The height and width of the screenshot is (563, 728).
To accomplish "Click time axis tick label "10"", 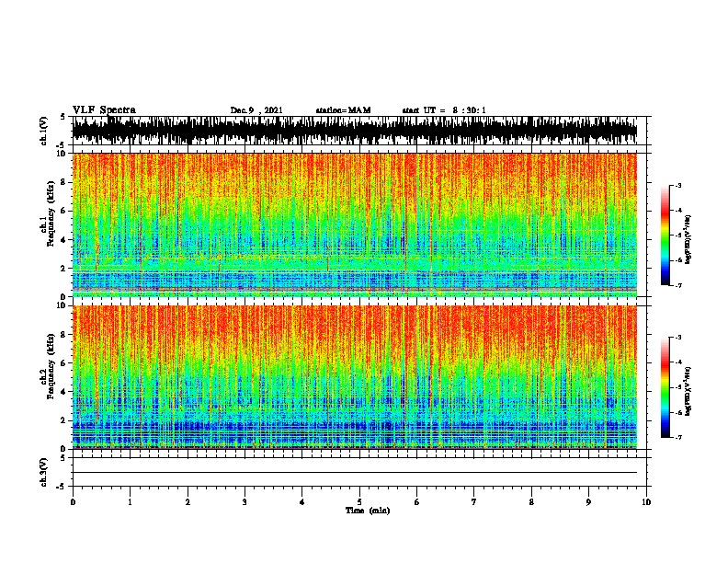I will (646, 502).
